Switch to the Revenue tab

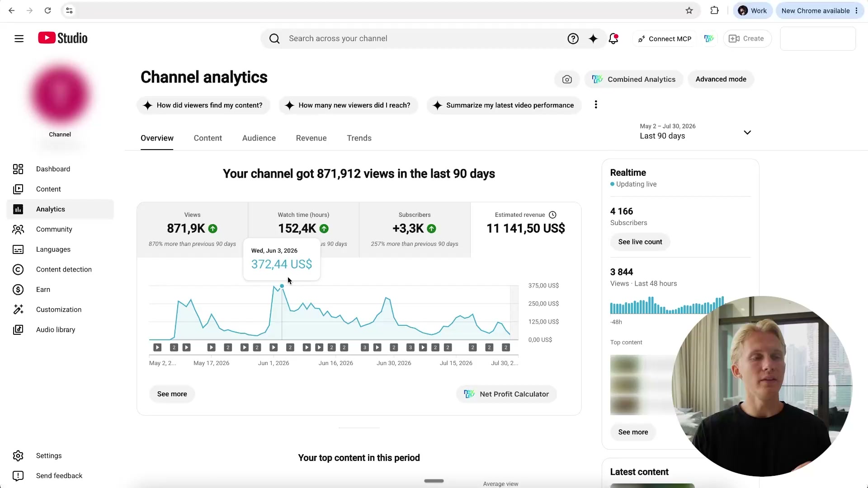[311, 138]
